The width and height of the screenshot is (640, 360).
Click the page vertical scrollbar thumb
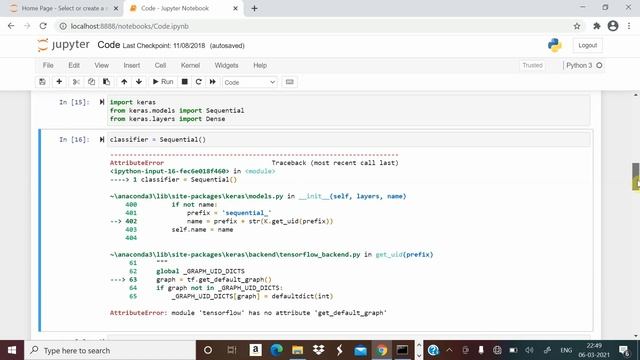(x=636, y=176)
